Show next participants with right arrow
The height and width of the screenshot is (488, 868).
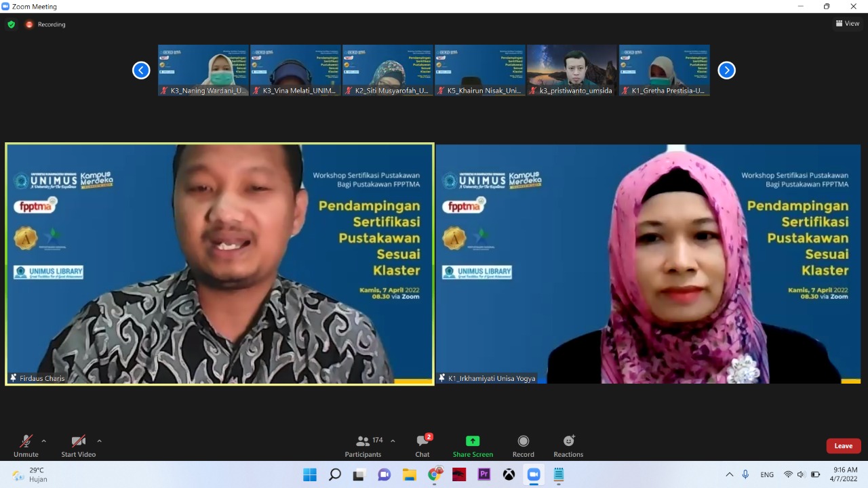pyautogui.click(x=726, y=70)
